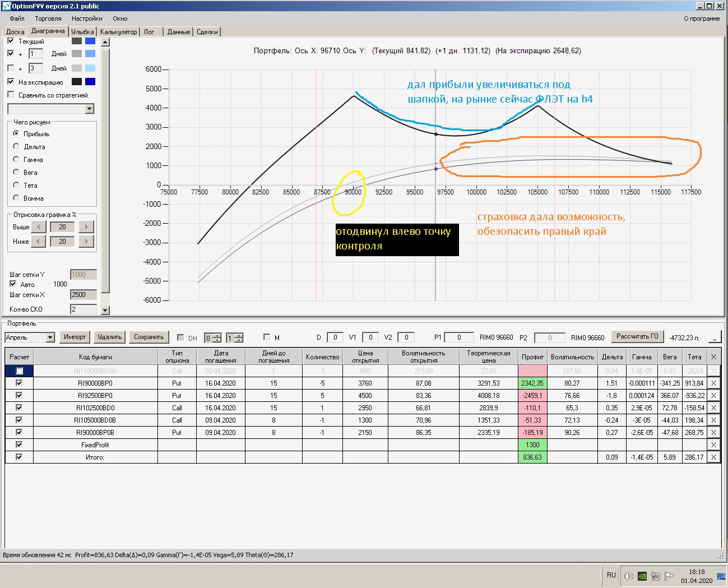Open the strategy comparison dropdown
Screen dimensions: 728x588
click(x=89, y=109)
